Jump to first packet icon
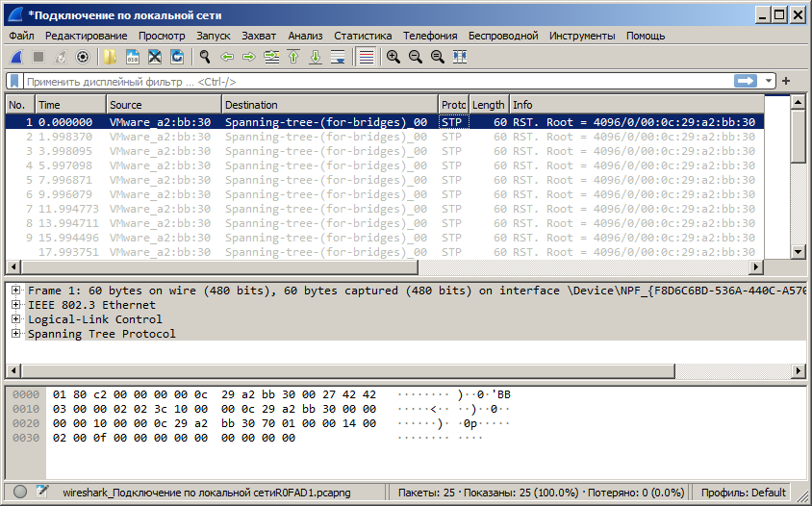The width and height of the screenshot is (812, 506). 293,57
